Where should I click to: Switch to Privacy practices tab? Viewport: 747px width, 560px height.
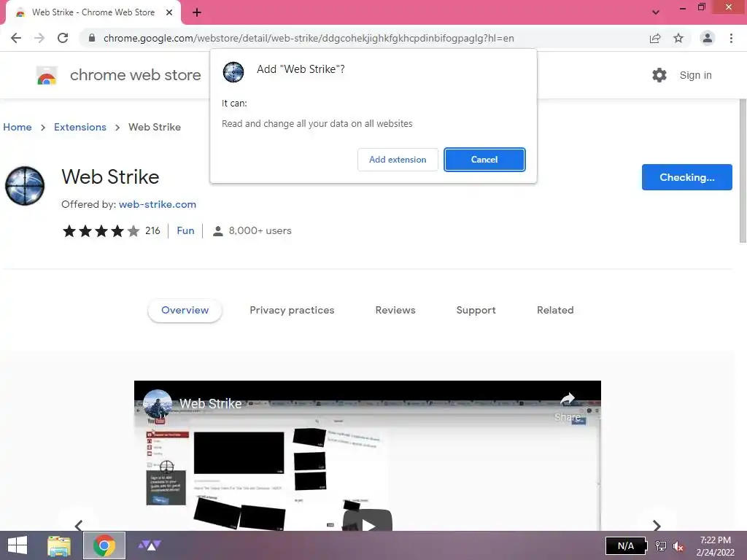292,310
